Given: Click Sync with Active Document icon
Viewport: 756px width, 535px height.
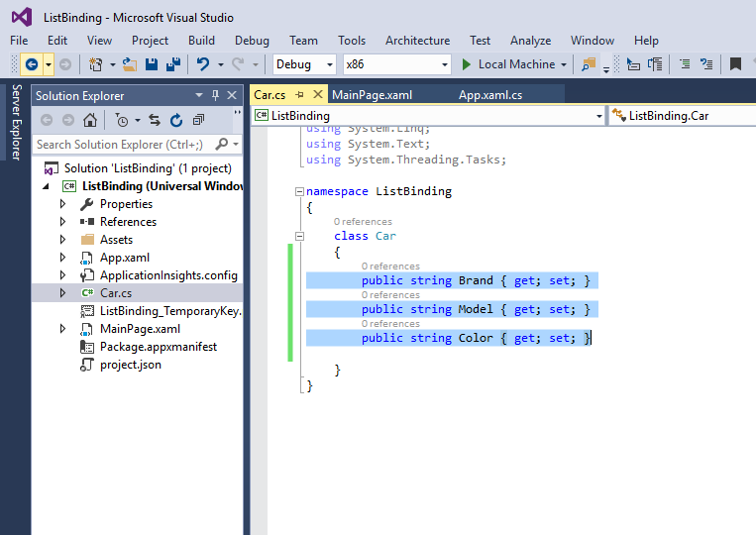Looking at the screenshot, I should (155, 120).
